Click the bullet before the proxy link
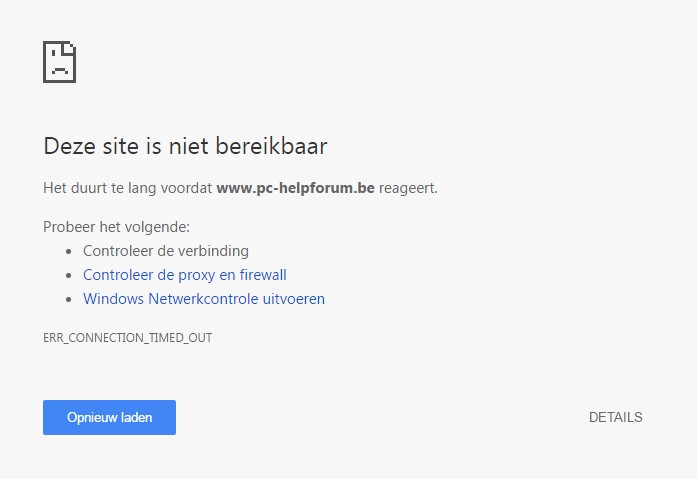Image resolution: width=697 pixels, height=479 pixels. point(68,275)
